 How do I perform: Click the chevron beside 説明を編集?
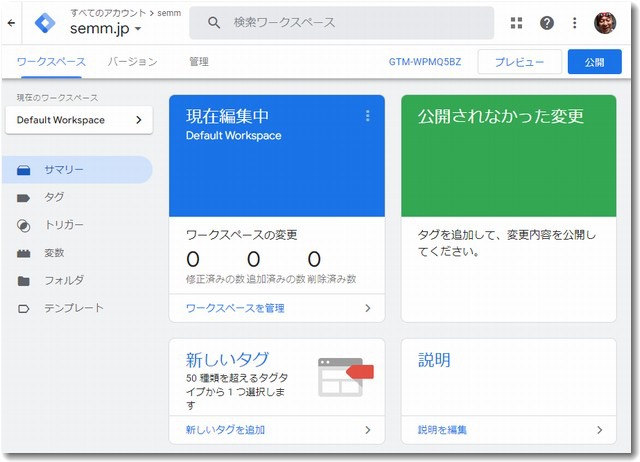pos(599,430)
